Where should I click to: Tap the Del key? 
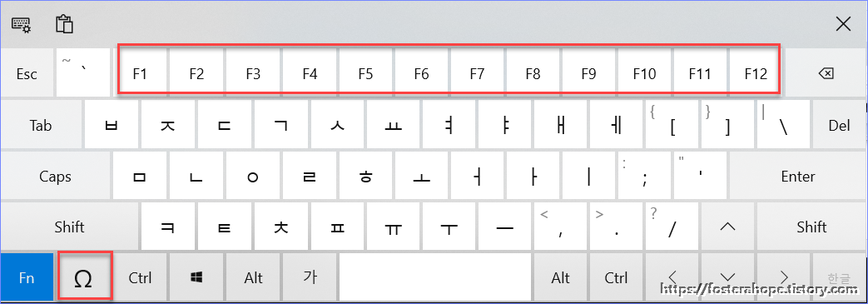[x=839, y=126]
